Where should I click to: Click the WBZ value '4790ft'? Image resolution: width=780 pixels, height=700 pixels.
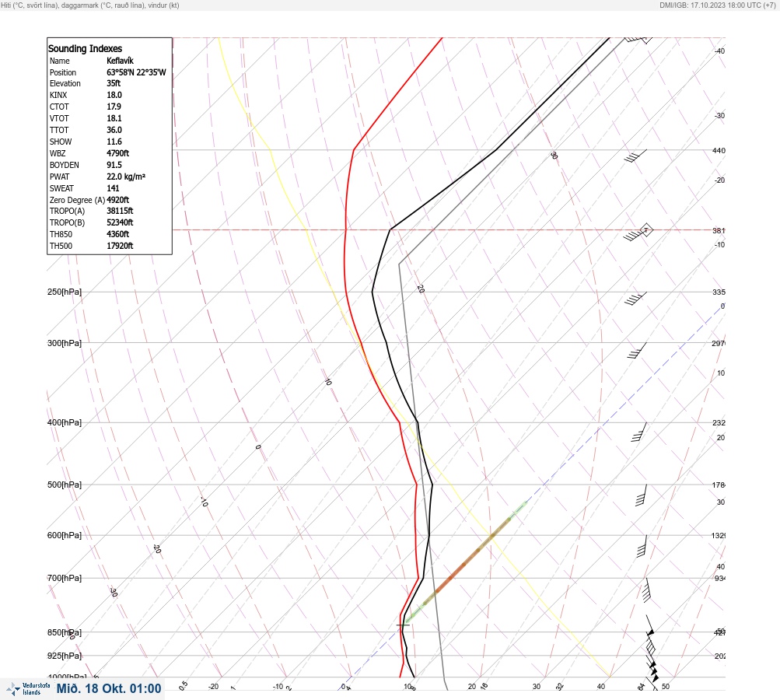point(118,153)
